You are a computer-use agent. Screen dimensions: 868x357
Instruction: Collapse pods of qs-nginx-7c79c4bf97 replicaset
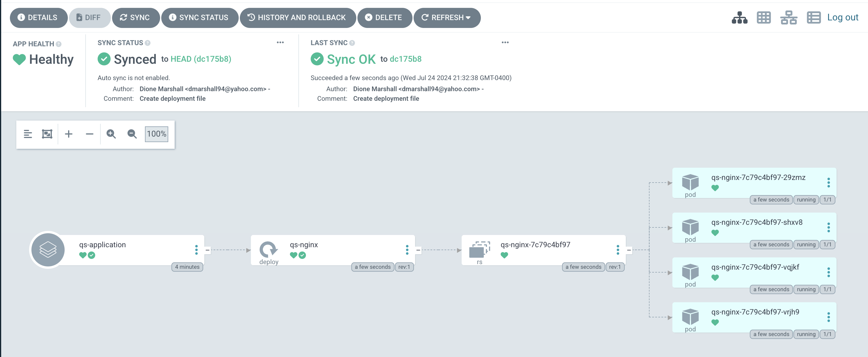point(629,250)
